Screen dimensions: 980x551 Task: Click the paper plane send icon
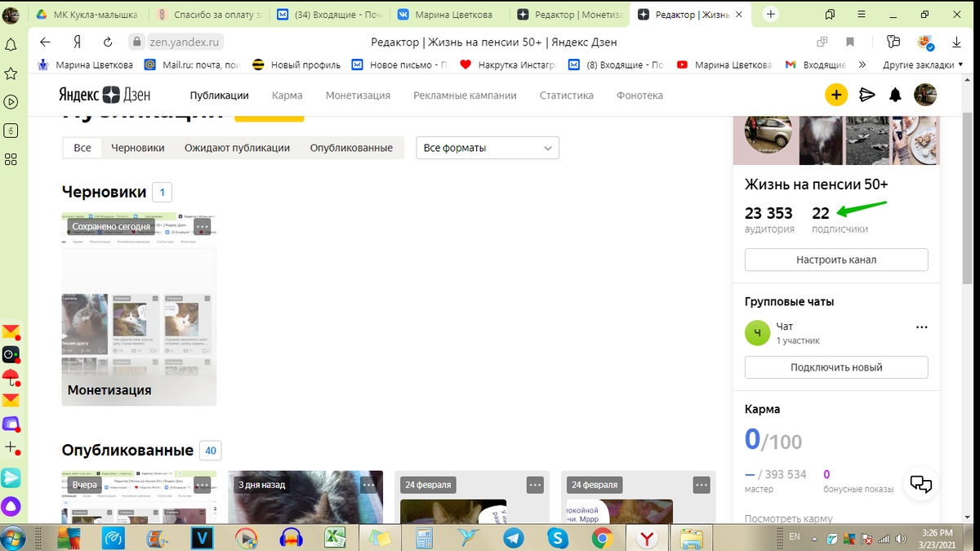866,95
